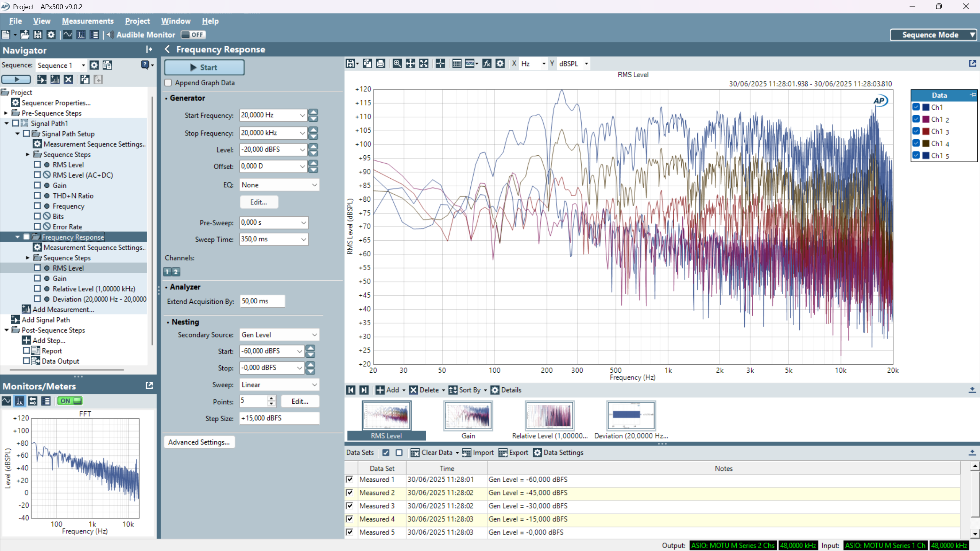Open the File menu
Screen dimensions: 980x551
coord(15,21)
